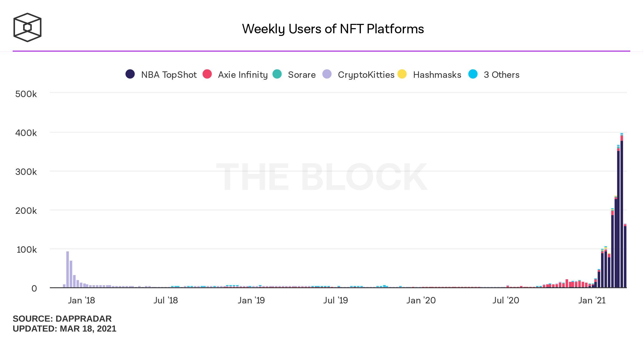Click the Hashmasks yellow legend dot

tap(402, 74)
